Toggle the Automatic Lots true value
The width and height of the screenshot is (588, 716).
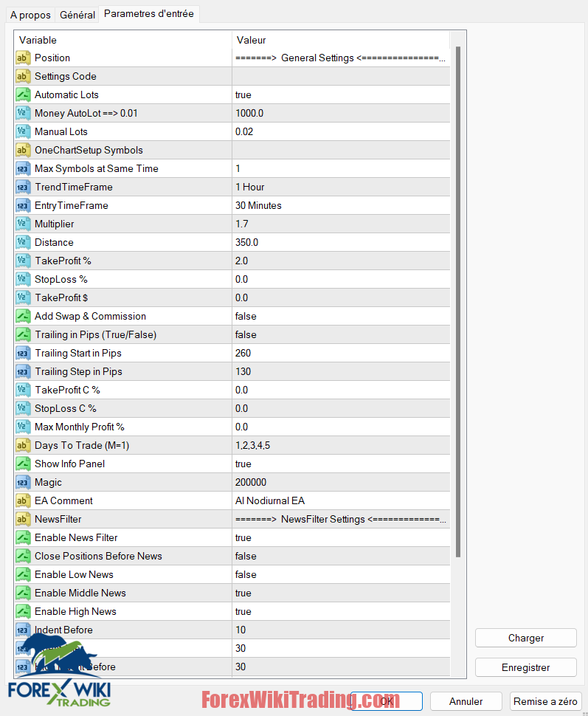click(341, 95)
